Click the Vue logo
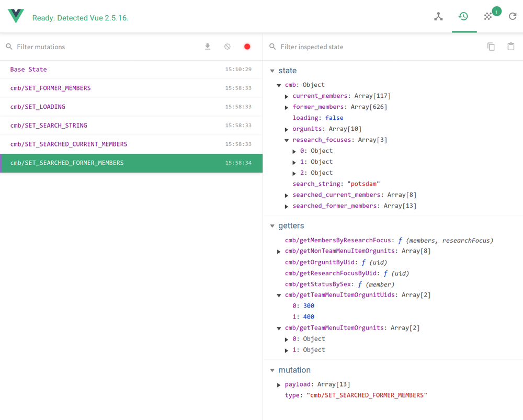This screenshot has width=523, height=420. tap(16, 16)
